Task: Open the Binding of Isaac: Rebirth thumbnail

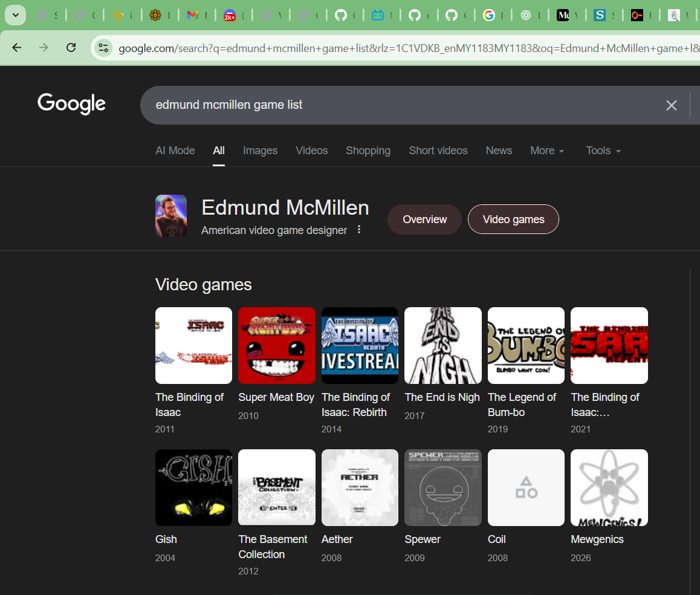Action: click(x=360, y=345)
